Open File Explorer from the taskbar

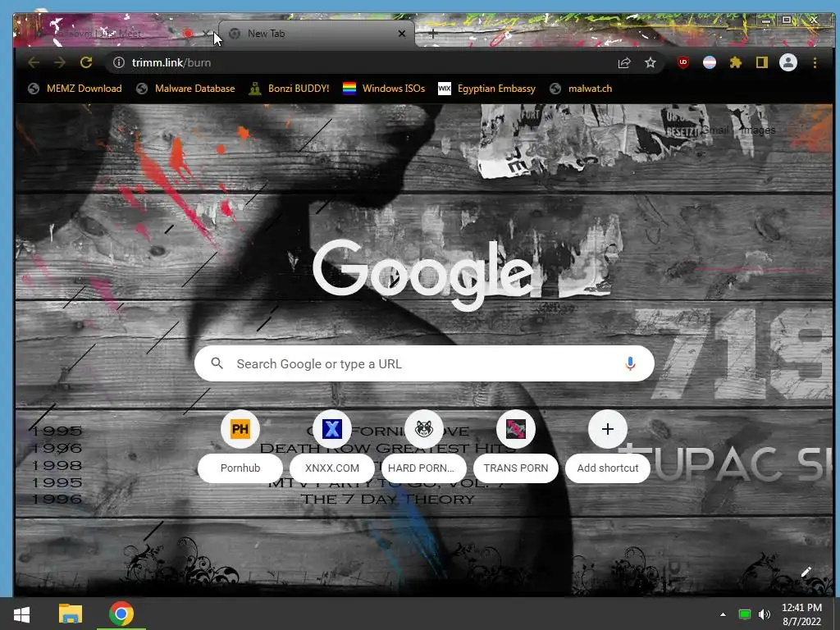[x=71, y=614]
